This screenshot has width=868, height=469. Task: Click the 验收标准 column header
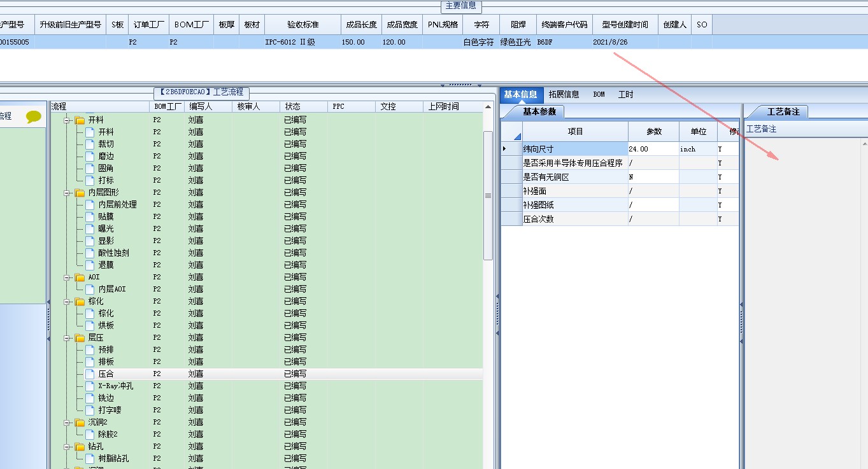click(x=302, y=25)
